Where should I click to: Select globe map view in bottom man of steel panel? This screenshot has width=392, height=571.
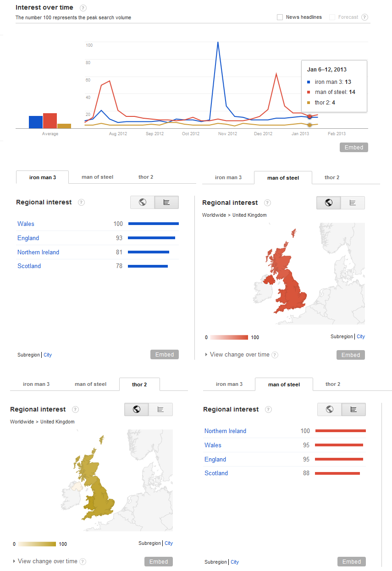(x=330, y=409)
